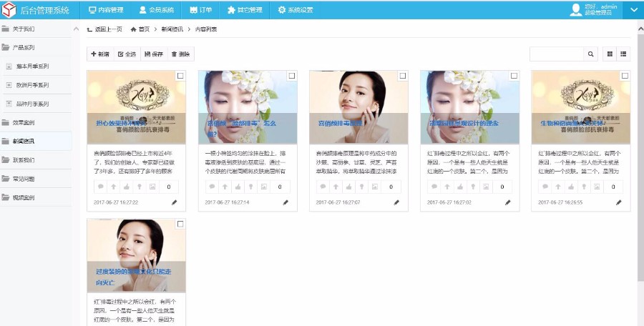Open the 内容管理 top menu
Image resolution: width=644 pixels, height=326 pixels.
click(106, 10)
